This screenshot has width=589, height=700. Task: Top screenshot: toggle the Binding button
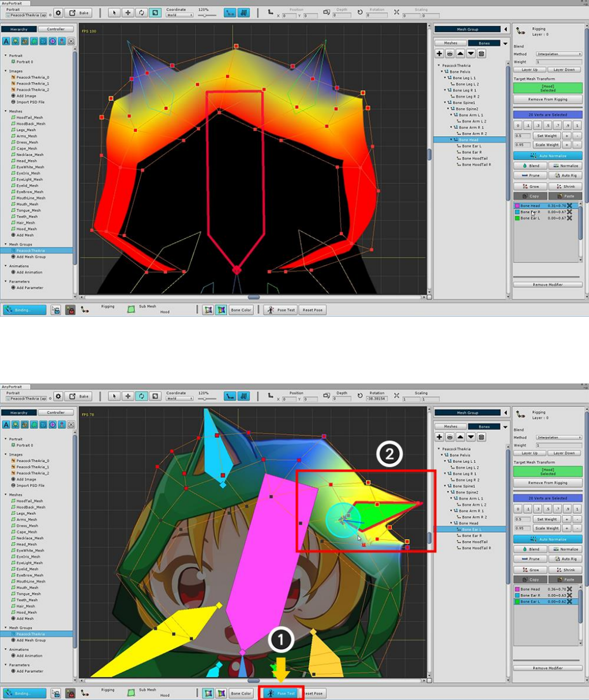(x=24, y=310)
